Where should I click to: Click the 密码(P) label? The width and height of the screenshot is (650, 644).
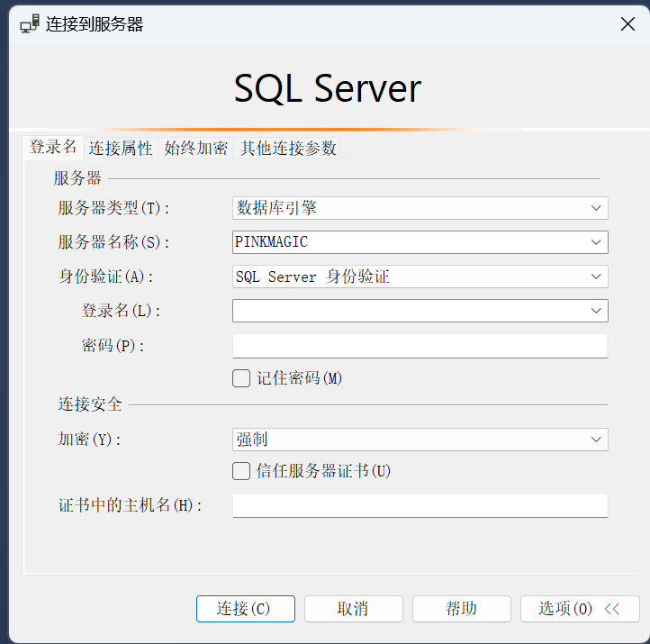tap(113, 346)
